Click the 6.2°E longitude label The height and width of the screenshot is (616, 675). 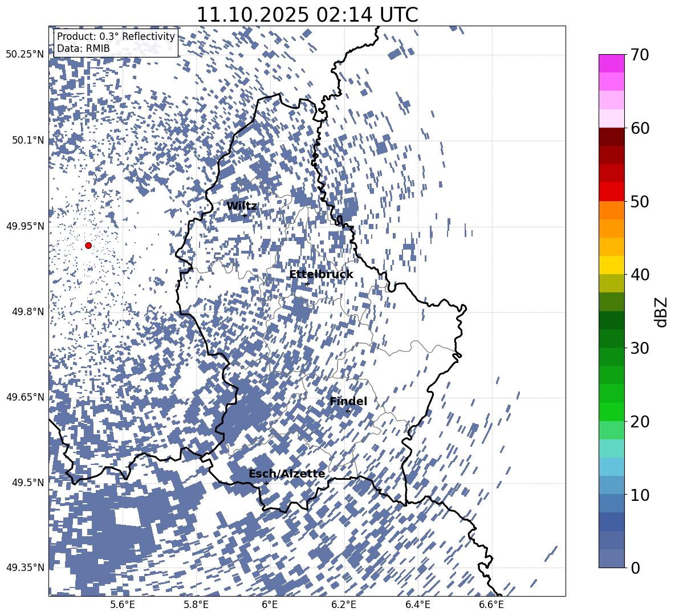click(344, 605)
